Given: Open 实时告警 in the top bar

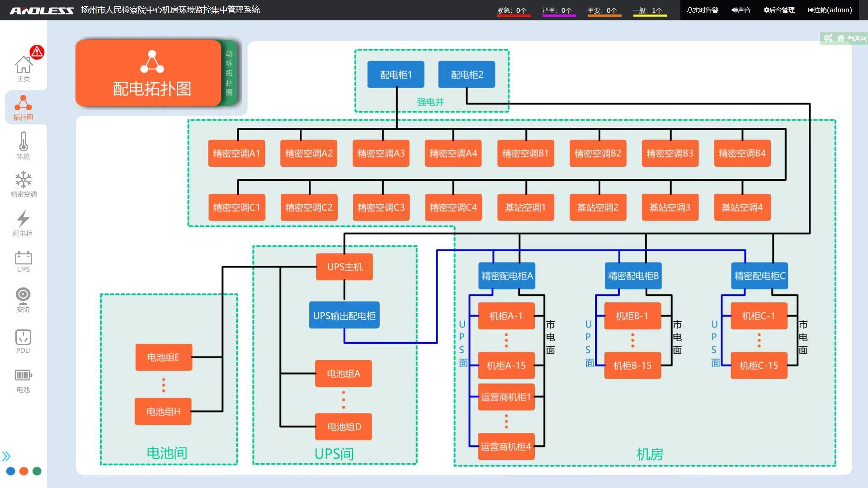Looking at the screenshot, I should click(703, 10).
